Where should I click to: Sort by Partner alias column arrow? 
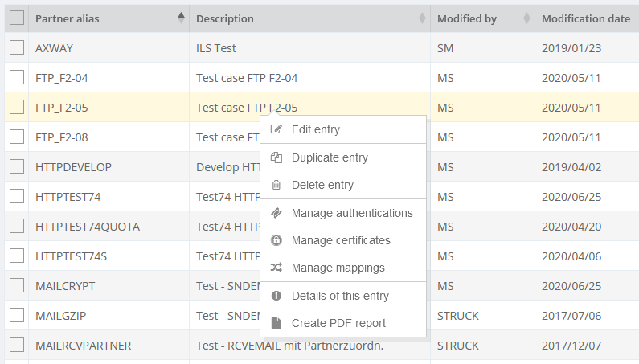[x=180, y=18]
